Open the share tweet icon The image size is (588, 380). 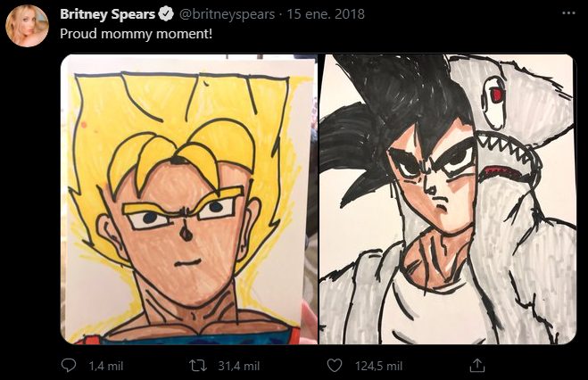click(477, 366)
